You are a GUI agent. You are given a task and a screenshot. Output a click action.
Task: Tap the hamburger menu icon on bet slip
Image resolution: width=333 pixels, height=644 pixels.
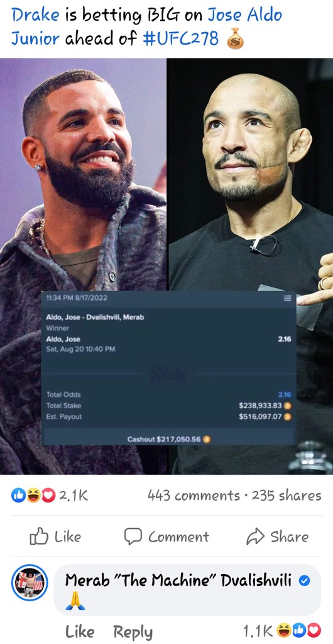(288, 297)
